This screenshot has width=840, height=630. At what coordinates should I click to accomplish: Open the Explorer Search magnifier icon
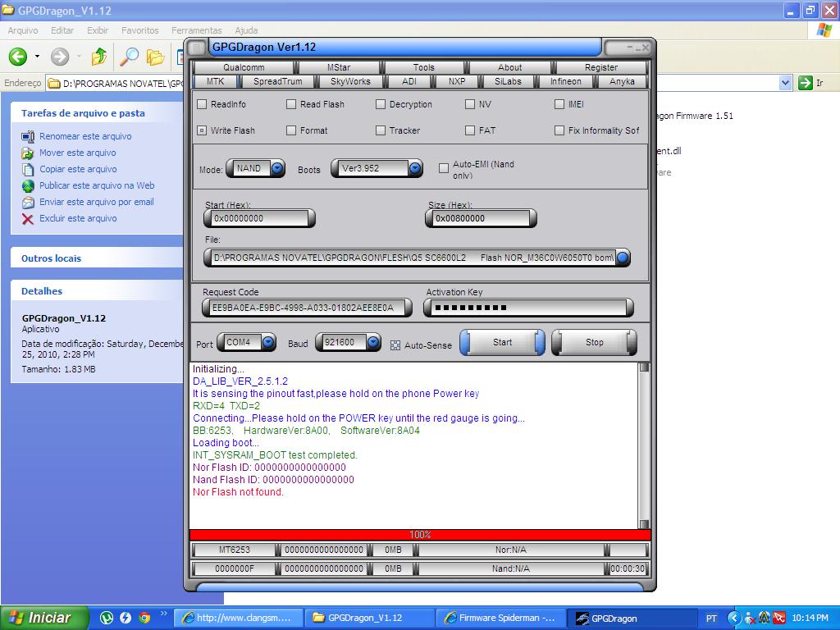tap(129, 57)
